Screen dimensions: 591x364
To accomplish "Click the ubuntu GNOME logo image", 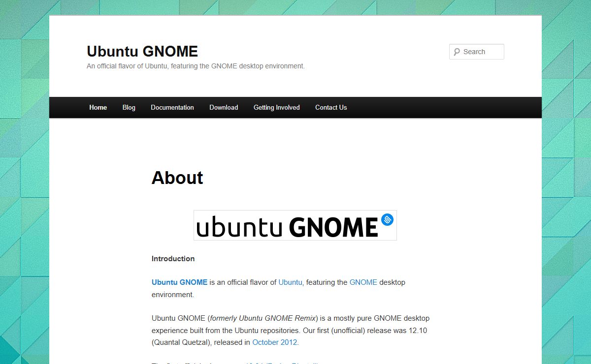I will coord(295,226).
